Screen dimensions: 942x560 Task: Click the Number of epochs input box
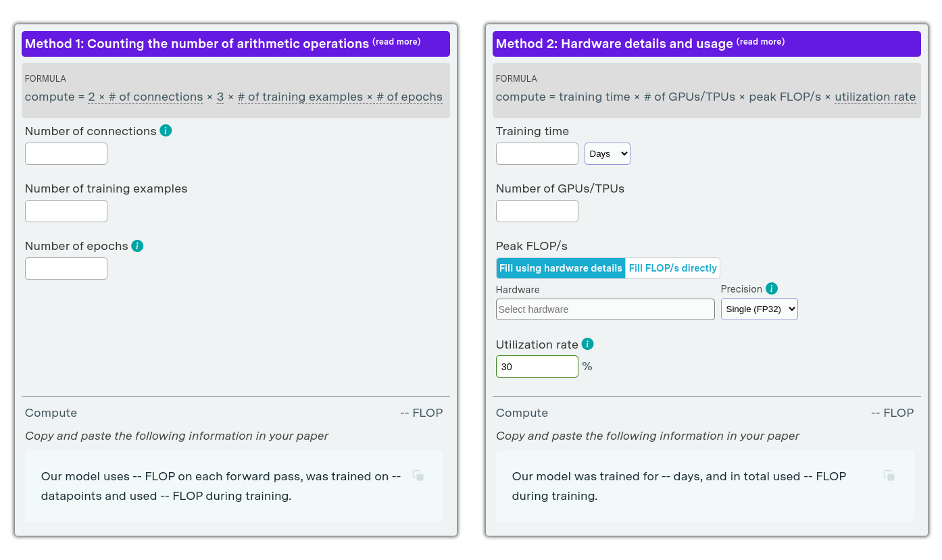pos(66,268)
